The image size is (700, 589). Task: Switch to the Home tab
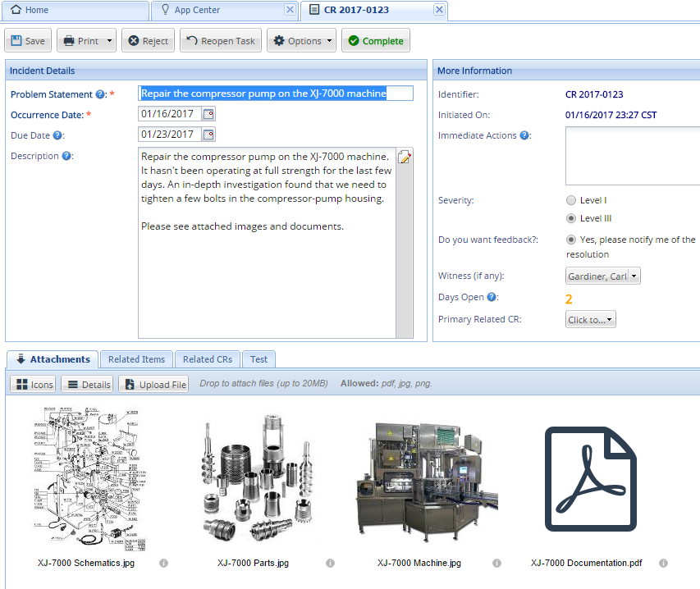tap(75, 11)
